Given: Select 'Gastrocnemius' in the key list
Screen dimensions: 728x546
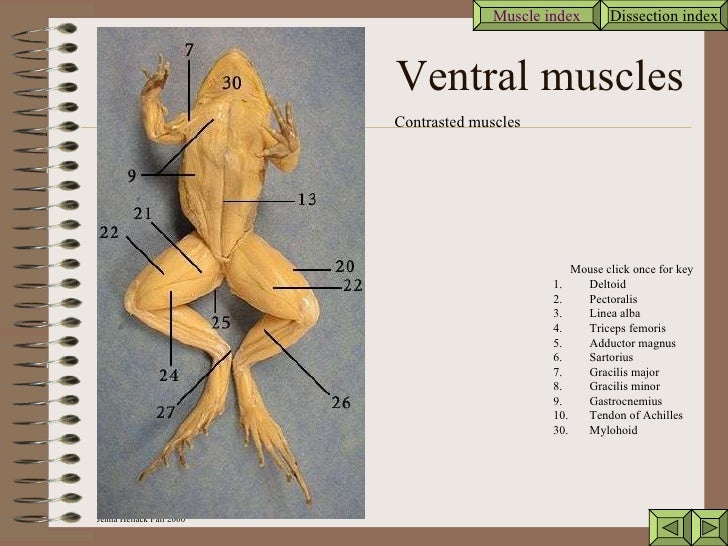Looking at the screenshot, I should (x=626, y=401).
